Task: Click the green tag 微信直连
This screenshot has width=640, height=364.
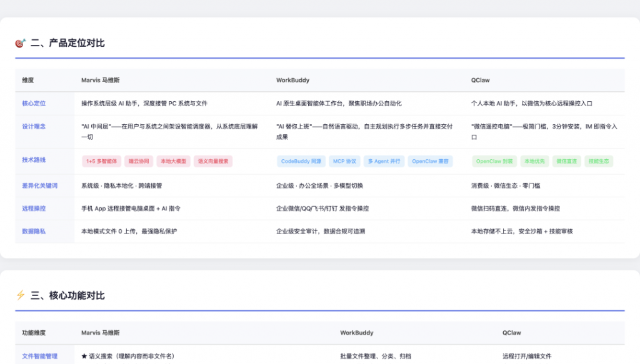Action: click(566, 162)
